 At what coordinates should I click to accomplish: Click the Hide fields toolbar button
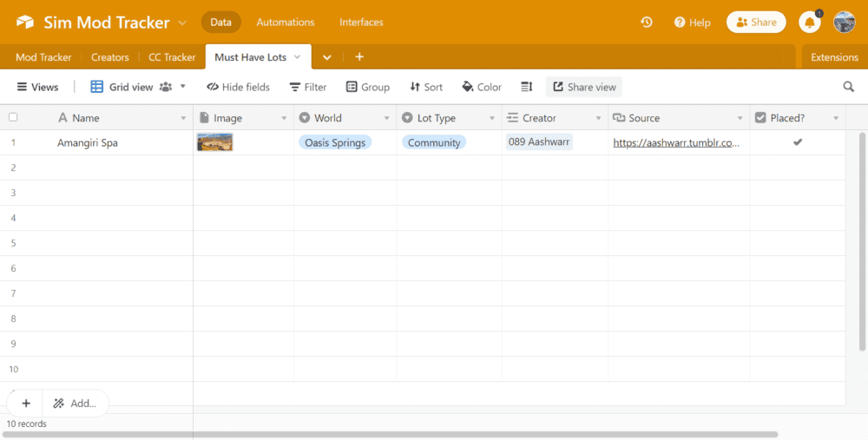tap(238, 87)
